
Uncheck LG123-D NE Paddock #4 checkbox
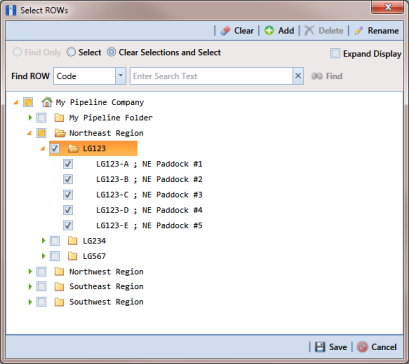tap(68, 210)
